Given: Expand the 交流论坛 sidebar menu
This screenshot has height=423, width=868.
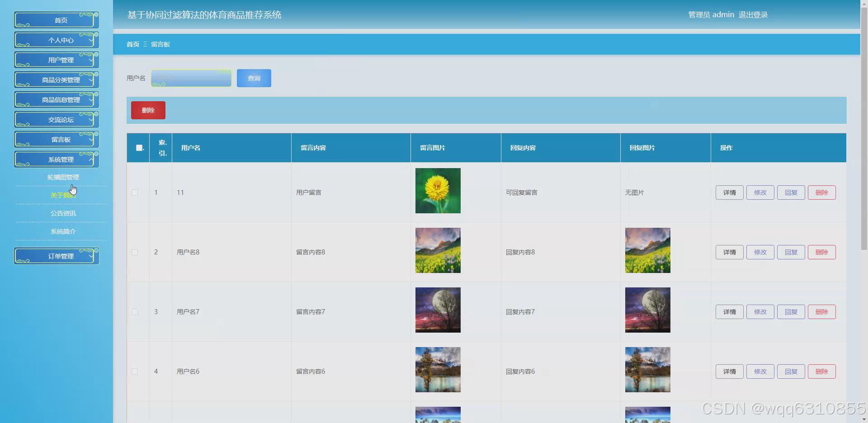Looking at the screenshot, I should pos(57,120).
